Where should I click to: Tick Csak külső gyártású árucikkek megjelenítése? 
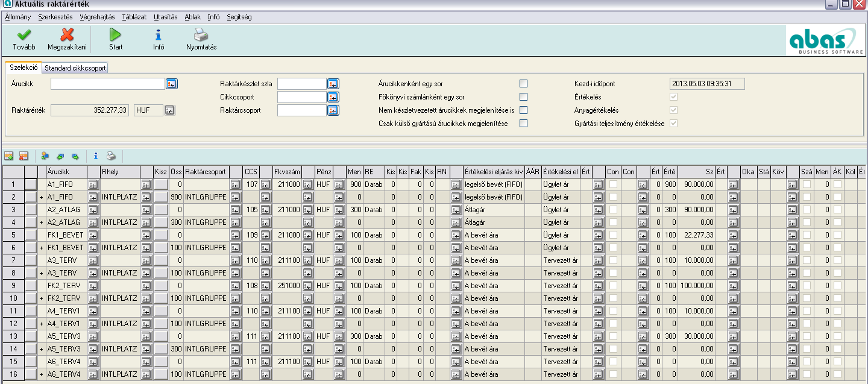point(523,124)
